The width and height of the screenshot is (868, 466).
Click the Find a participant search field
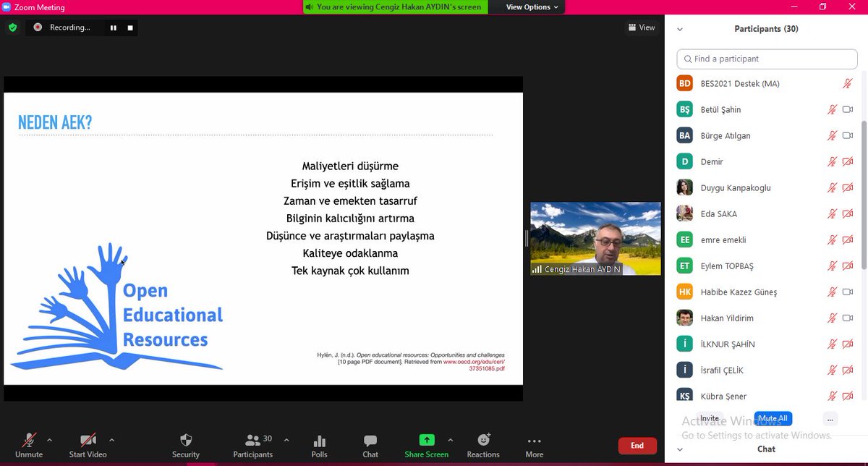pyautogui.click(x=766, y=59)
